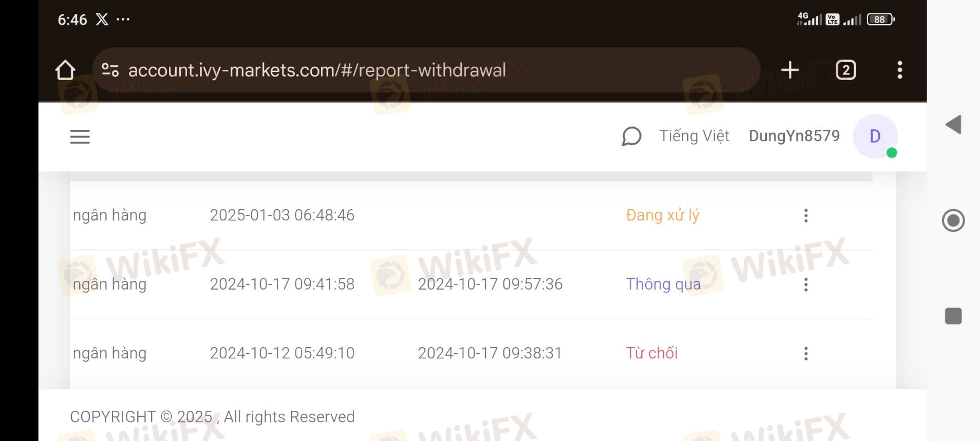The height and width of the screenshot is (441, 980).
Task: Tap the browser home icon
Action: click(x=65, y=70)
